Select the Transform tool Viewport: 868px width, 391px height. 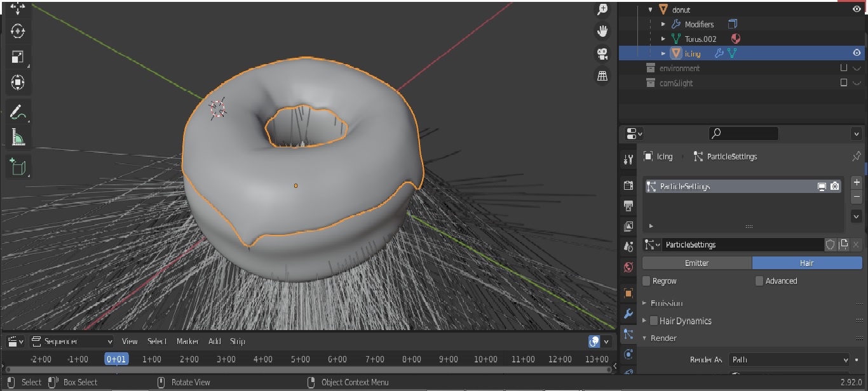pos(18,82)
